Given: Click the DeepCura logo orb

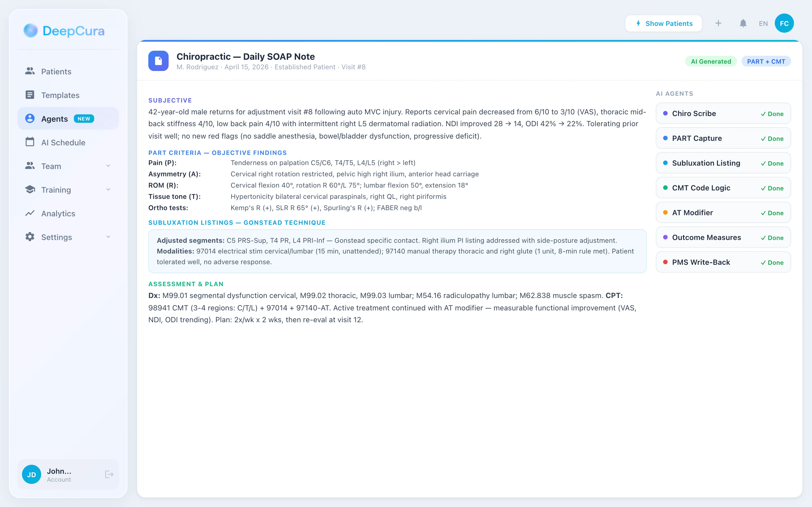Looking at the screenshot, I should [30, 31].
